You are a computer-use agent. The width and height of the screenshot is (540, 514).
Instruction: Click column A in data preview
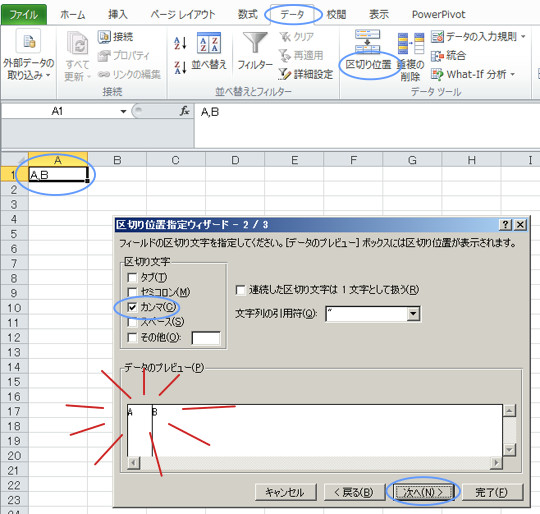[139, 430]
